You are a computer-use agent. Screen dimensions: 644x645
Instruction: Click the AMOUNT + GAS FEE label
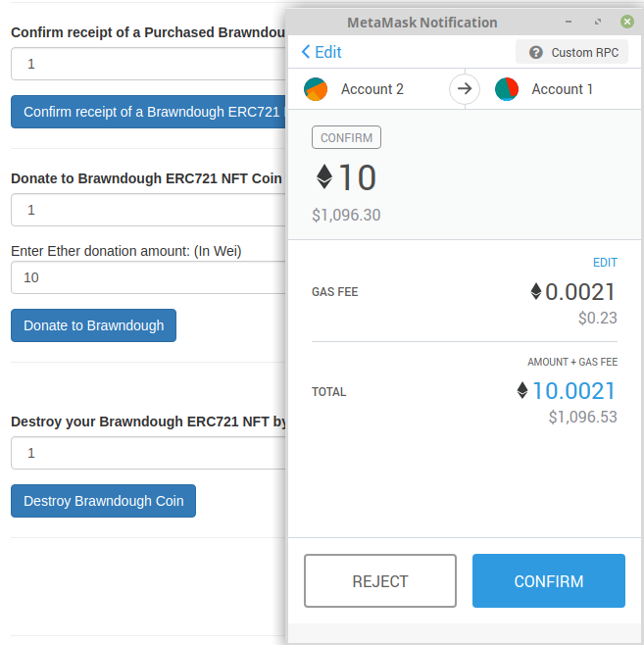click(x=572, y=362)
